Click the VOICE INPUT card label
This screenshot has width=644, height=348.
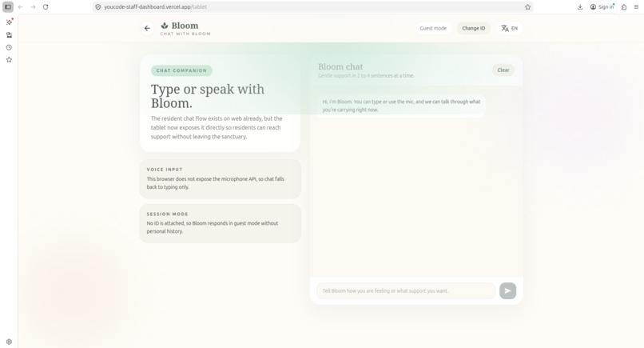tap(165, 170)
